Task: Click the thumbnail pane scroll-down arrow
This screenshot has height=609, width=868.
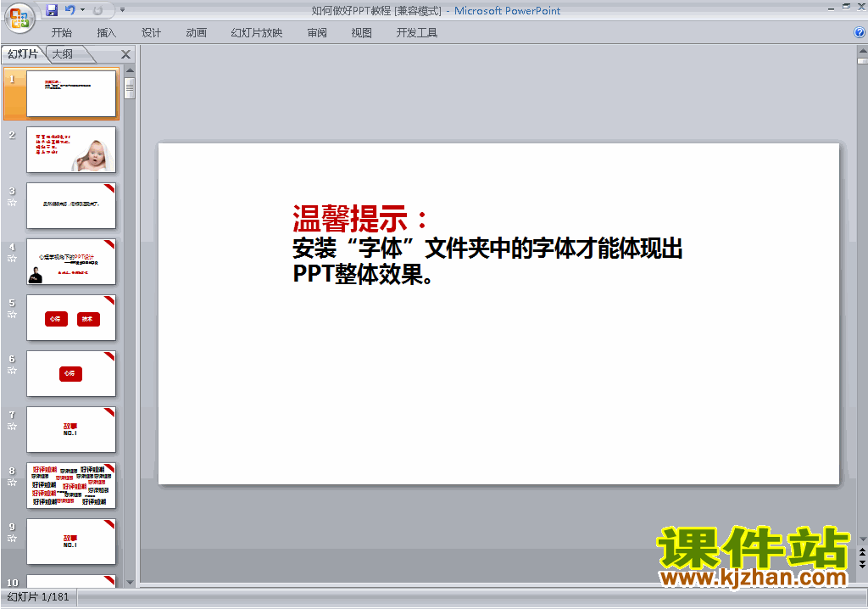Action: (130, 583)
